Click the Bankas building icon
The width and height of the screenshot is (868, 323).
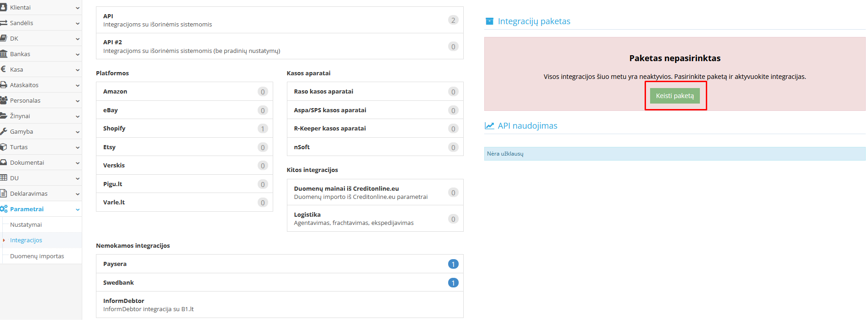pos(3,54)
